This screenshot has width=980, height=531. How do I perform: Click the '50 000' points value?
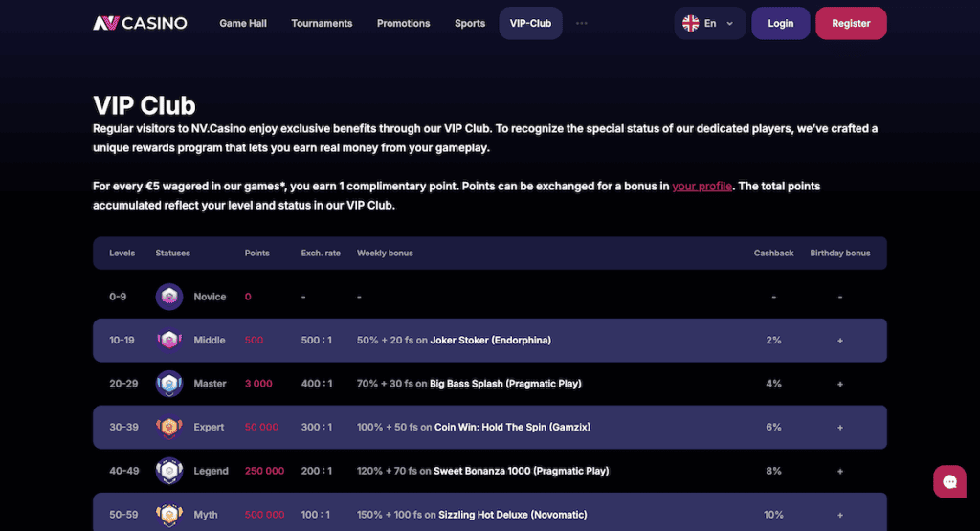261,428
